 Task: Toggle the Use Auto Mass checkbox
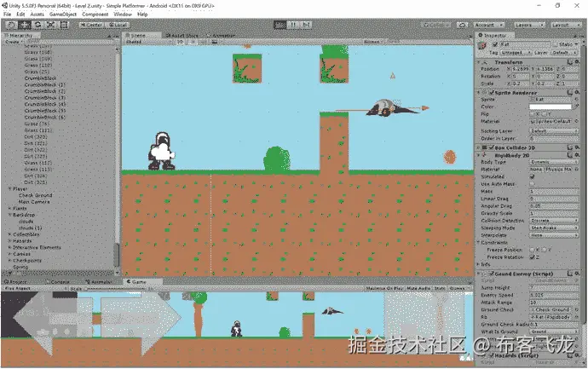[532, 184]
